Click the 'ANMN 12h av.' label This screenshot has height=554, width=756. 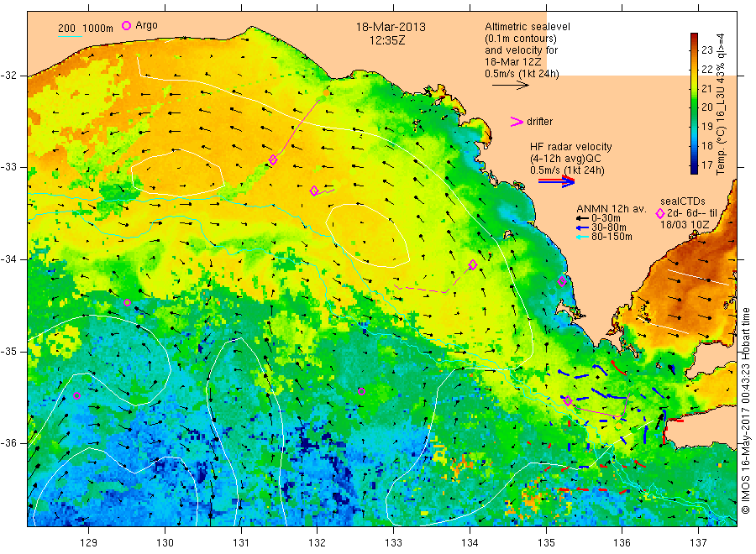pos(612,209)
